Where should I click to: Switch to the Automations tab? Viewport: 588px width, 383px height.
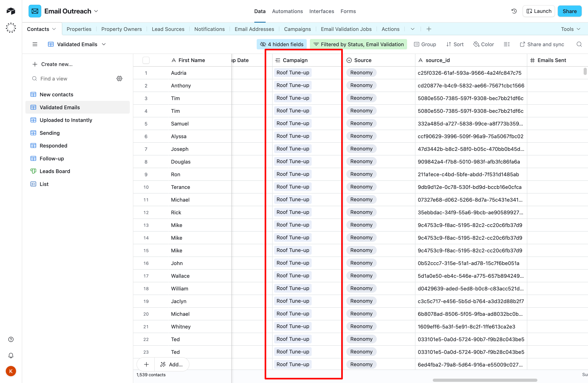click(287, 11)
